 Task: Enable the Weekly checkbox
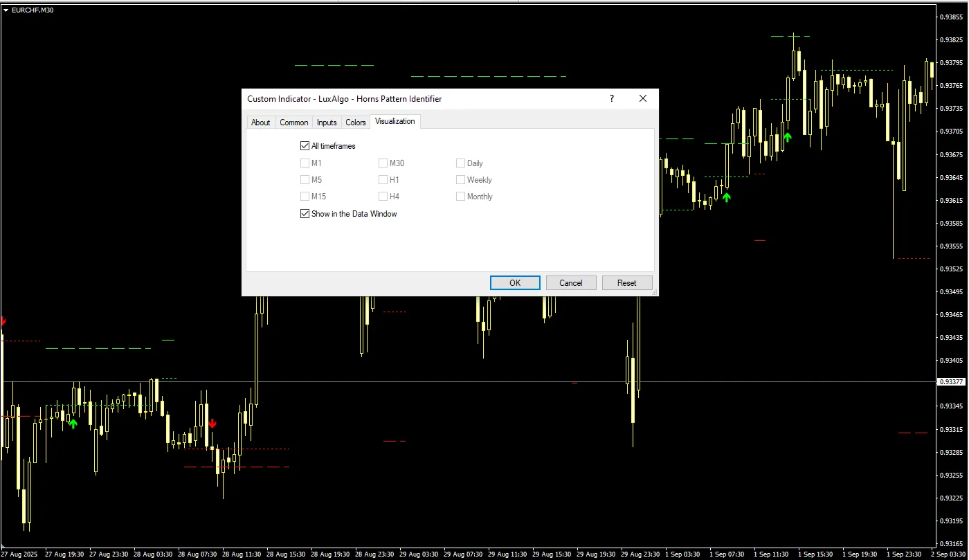coord(460,179)
